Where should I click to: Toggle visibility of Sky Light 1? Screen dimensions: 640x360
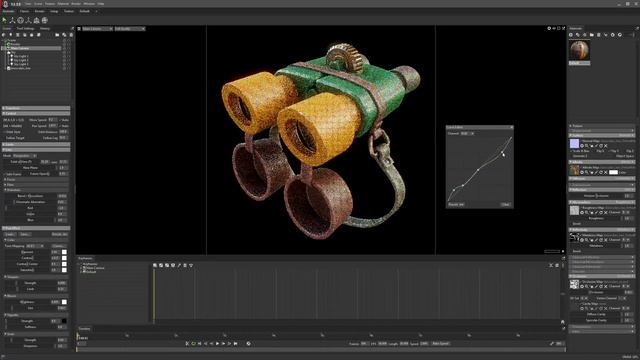pyautogui.click(x=64, y=56)
